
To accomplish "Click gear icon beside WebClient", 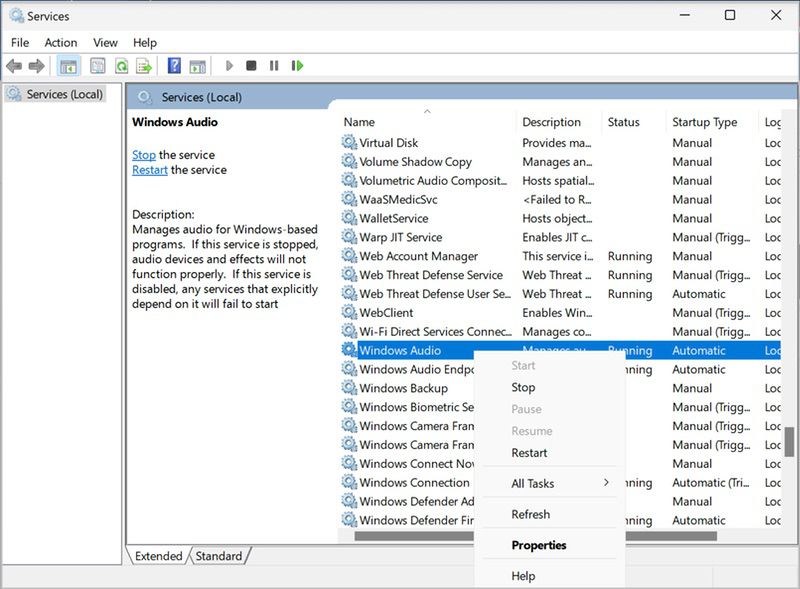I will click(349, 312).
